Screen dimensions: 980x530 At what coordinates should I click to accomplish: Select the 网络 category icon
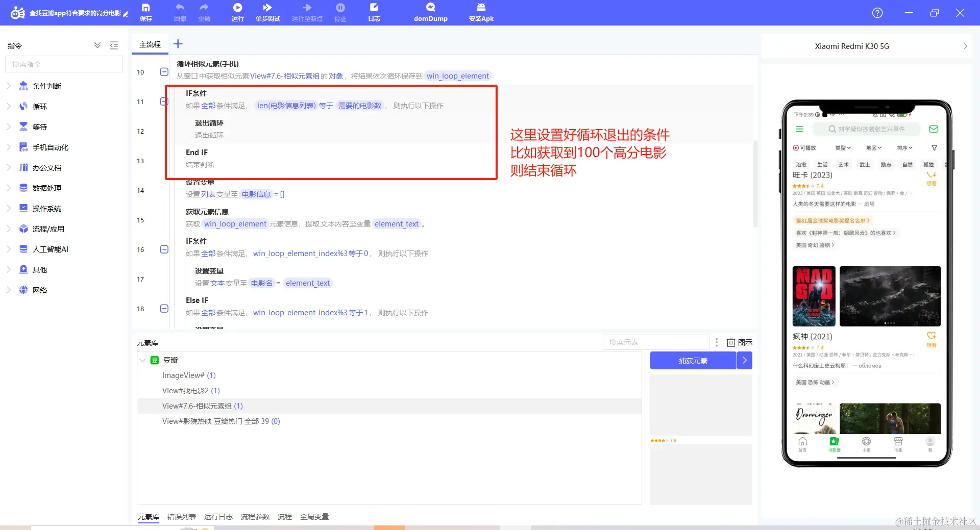coord(23,290)
